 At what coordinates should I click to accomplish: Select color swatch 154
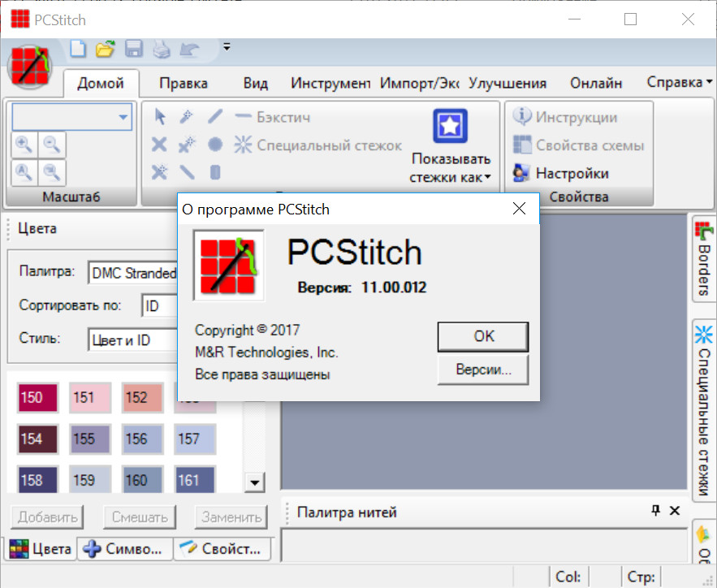pyautogui.click(x=38, y=439)
